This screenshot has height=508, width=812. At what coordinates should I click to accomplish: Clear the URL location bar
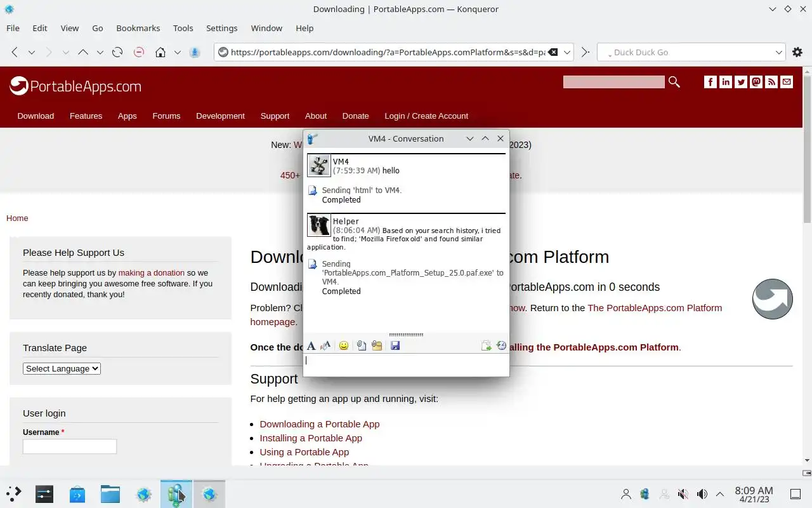[553, 53]
